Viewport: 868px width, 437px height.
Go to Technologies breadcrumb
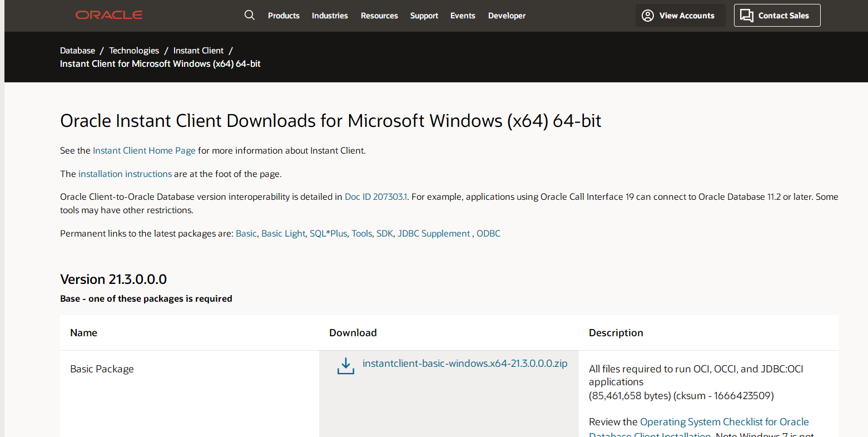tap(134, 51)
